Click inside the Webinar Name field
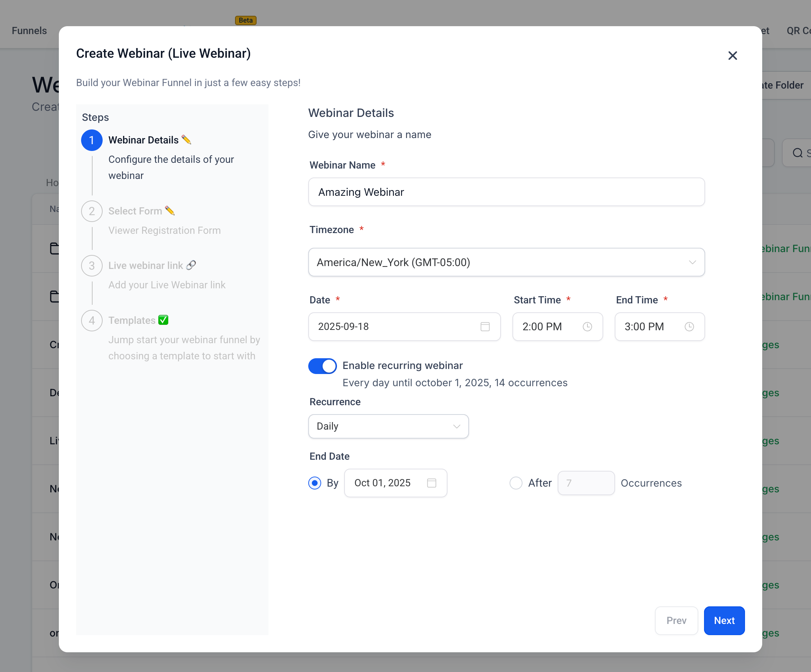The width and height of the screenshot is (811, 672). 506,192
